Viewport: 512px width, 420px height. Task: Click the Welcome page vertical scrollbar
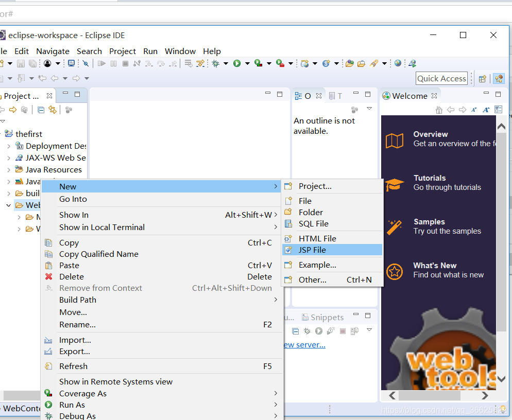point(501,232)
